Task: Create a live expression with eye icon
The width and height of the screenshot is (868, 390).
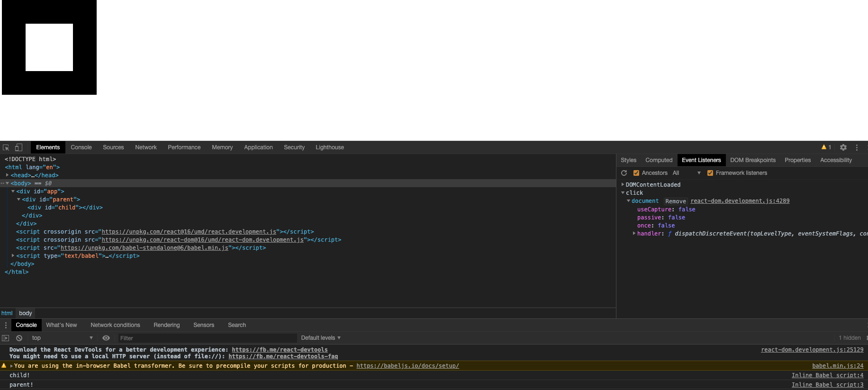Action: pyautogui.click(x=106, y=338)
